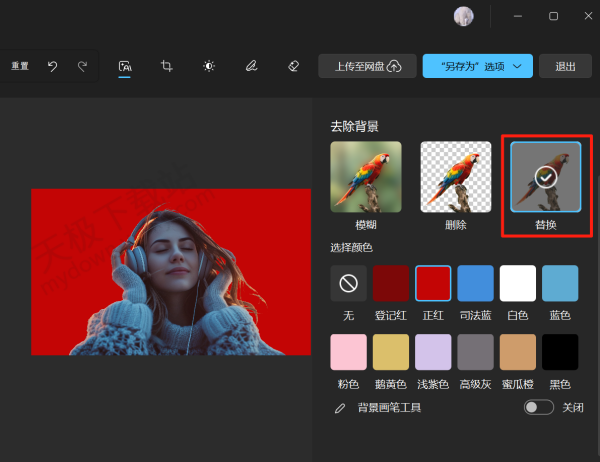Toggle the 背景画笔工具 switch
The height and width of the screenshot is (462, 600).
(538, 408)
